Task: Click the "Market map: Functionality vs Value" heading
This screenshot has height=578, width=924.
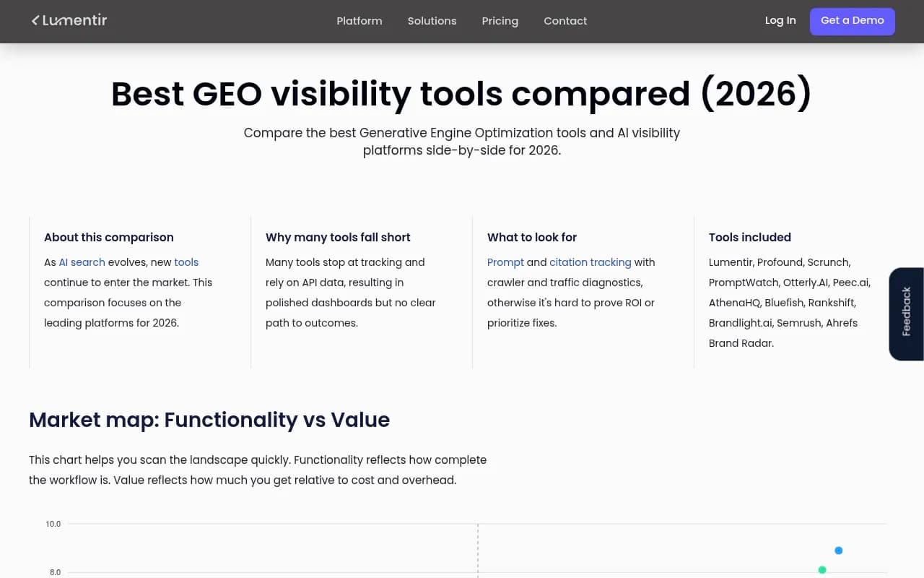Action: [209, 420]
